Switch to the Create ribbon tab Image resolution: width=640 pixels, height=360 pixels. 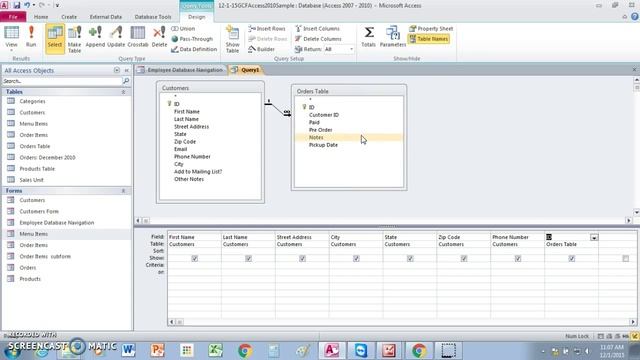69,17
